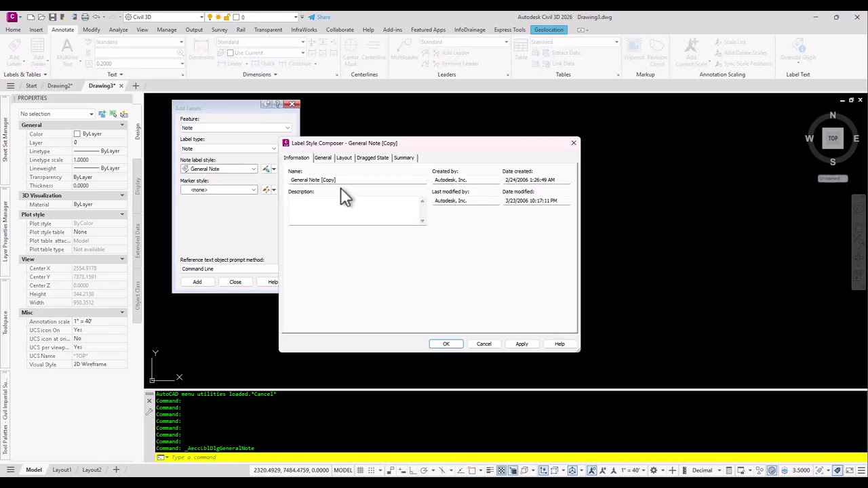
Task: Click the edit icon beside Marker style
Action: [x=266, y=190]
